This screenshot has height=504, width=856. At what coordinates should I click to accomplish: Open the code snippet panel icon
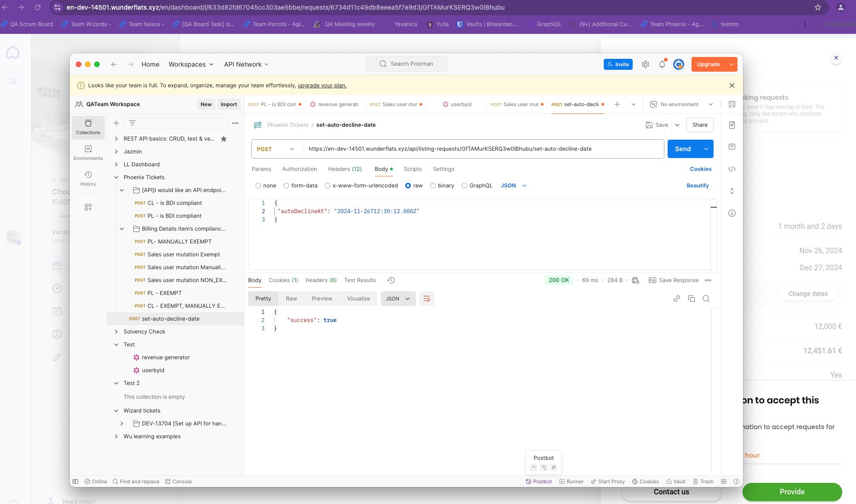(x=732, y=169)
